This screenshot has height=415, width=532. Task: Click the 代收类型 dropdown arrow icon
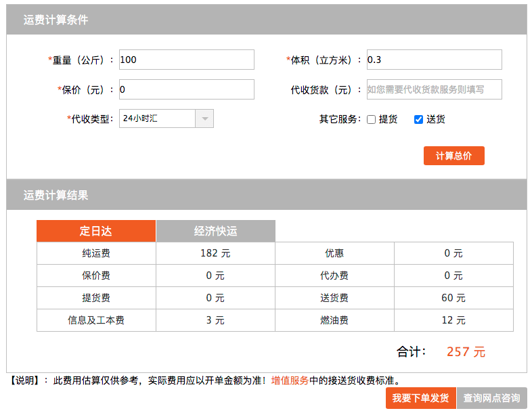204,118
